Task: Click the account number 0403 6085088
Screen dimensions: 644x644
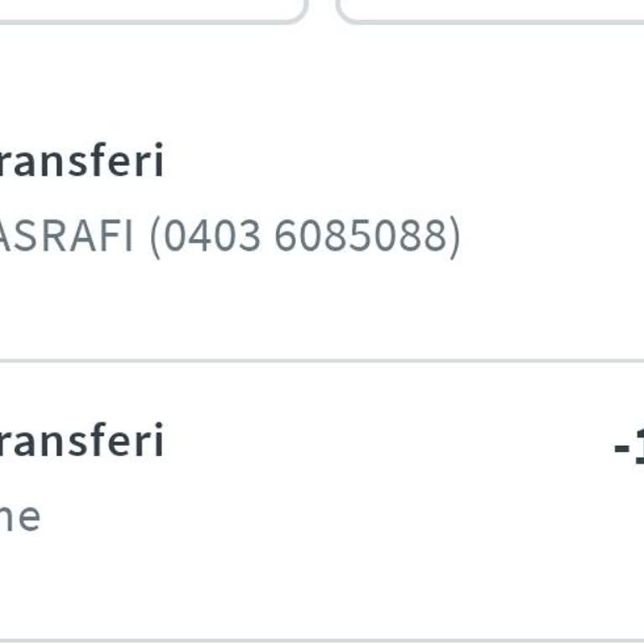Action: (305, 236)
